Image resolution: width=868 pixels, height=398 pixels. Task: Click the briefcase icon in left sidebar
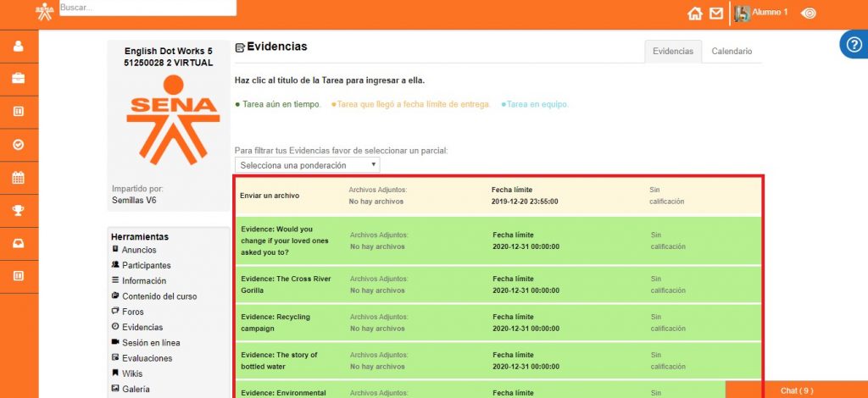coord(19,79)
